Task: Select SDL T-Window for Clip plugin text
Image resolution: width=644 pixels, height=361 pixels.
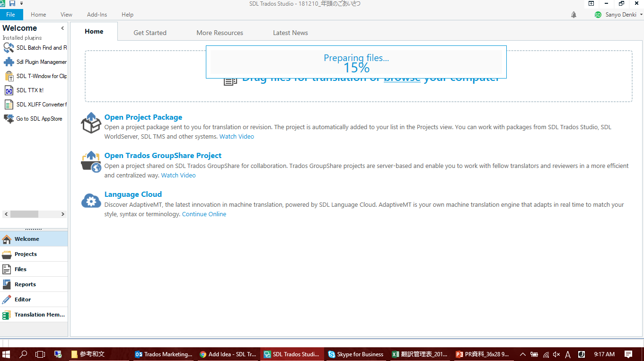Action: tap(42, 76)
